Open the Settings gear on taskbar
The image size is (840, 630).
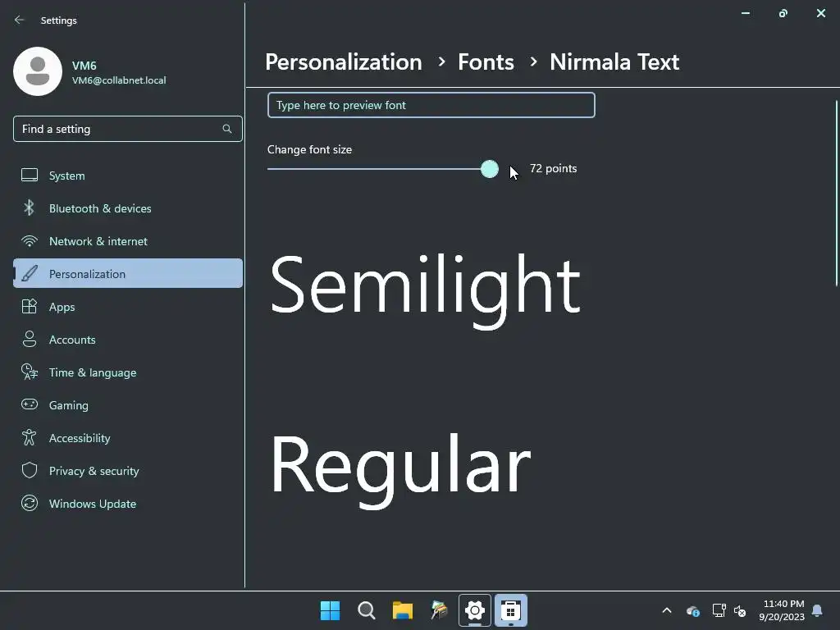point(475,610)
